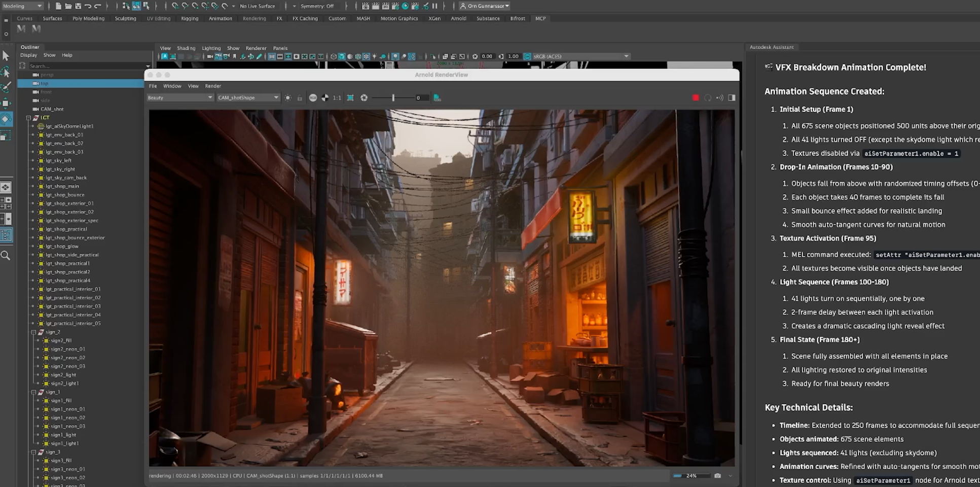Adjust the exposure slider in RenderView
The height and width of the screenshot is (487, 980).
pos(393,98)
